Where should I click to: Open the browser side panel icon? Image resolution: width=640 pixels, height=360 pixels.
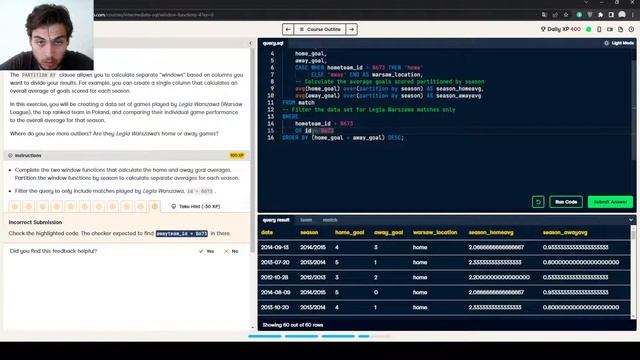[x=611, y=15]
